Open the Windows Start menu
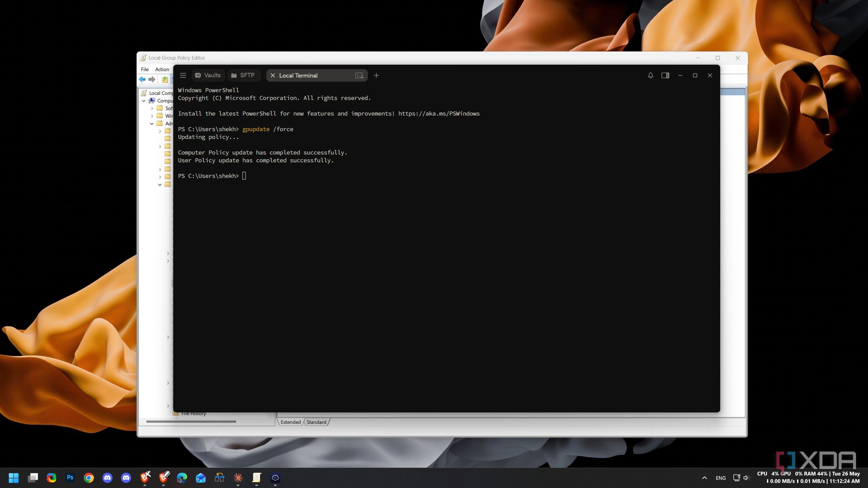The width and height of the screenshot is (868, 488). [x=14, y=478]
